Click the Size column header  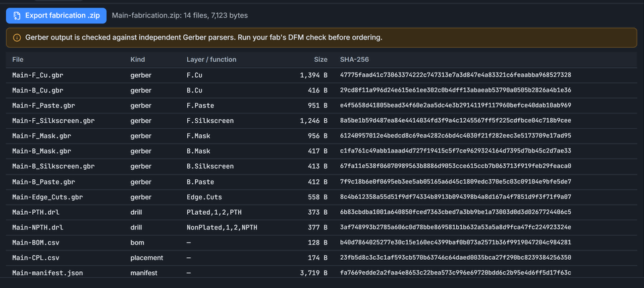(321, 60)
